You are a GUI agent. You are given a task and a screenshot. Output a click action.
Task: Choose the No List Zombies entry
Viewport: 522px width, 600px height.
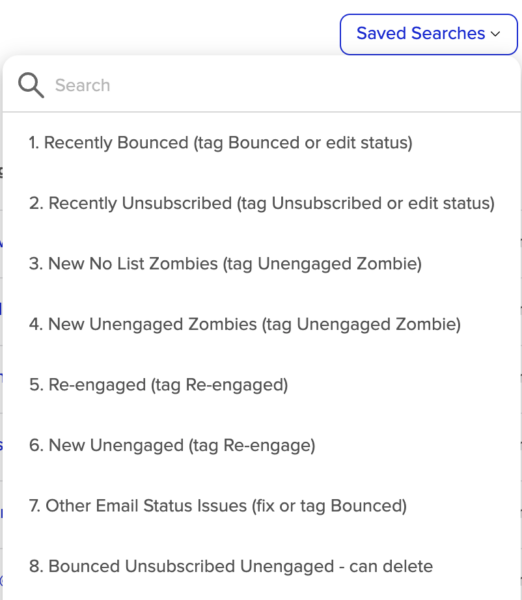pyautogui.click(x=261, y=264)
